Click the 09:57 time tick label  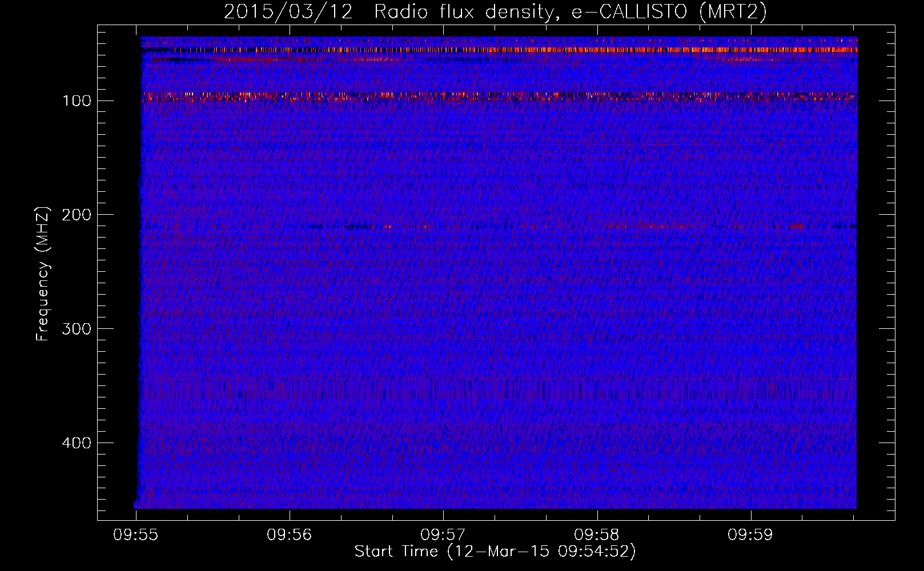[443, 535]
